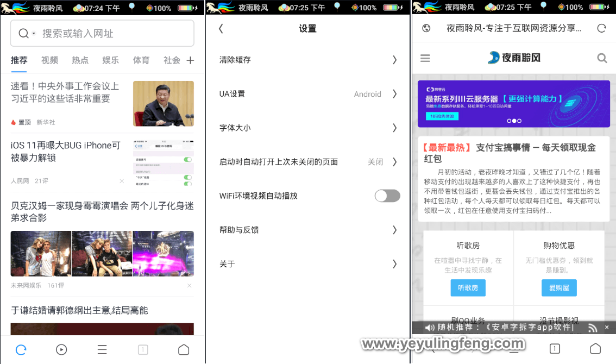Open the website hamburger menu
The height and width of the screenshot is (364, 616).
click(x=425, y=58)
